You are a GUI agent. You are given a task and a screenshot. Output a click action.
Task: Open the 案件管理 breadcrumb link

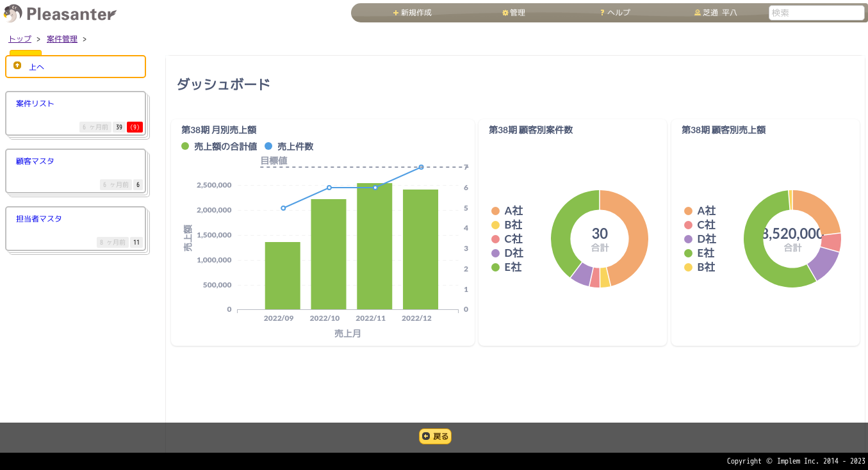pyautogui.click(x=62, y=39)
